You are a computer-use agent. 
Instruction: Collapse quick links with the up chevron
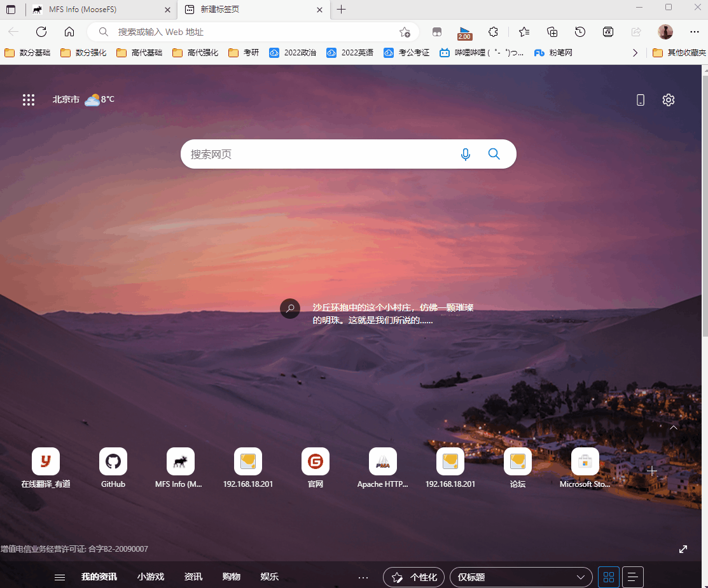[674, 428]
